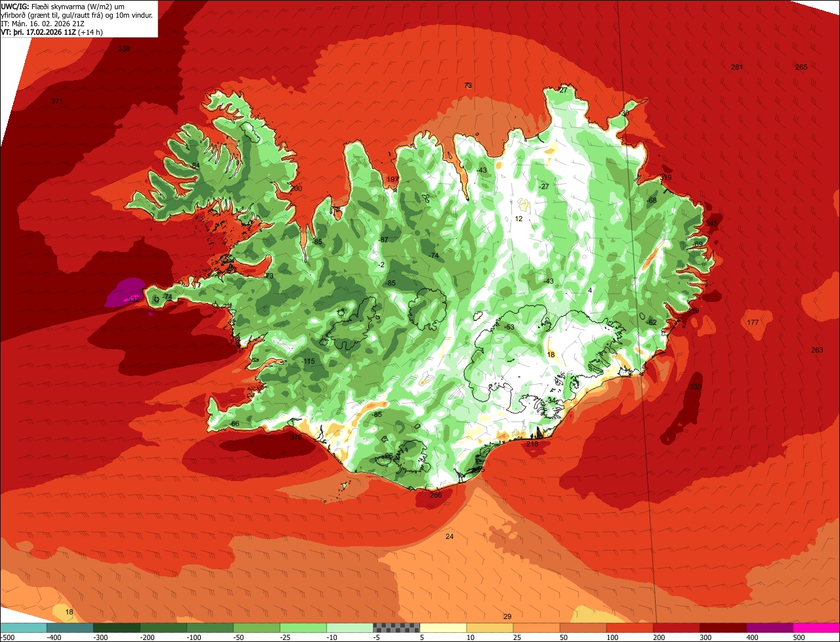
Task: Click the value -74 in central Iceland
Action: click(x=433, y=255)
